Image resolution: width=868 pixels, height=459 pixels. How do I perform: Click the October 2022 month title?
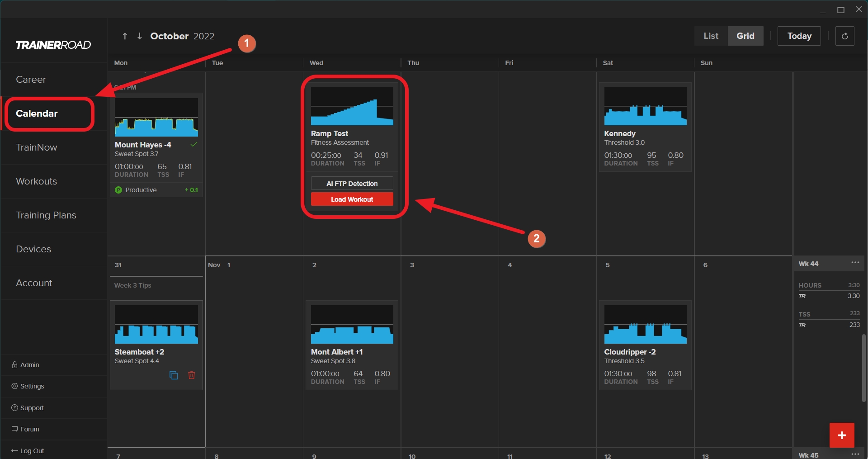pos(182,36)
